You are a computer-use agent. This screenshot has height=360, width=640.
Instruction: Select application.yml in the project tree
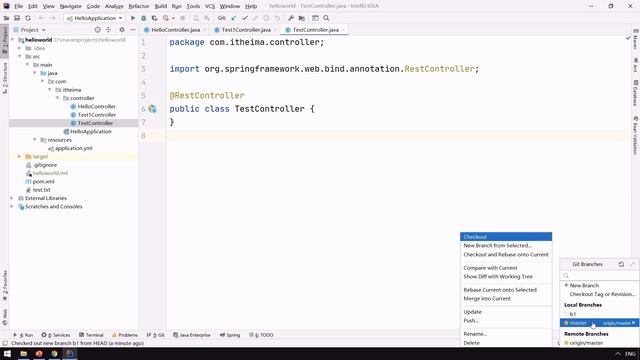click(x=73, y=148)
